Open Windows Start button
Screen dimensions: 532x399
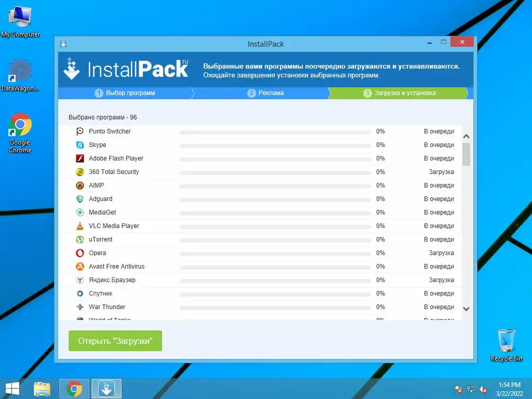pos(12,389)
